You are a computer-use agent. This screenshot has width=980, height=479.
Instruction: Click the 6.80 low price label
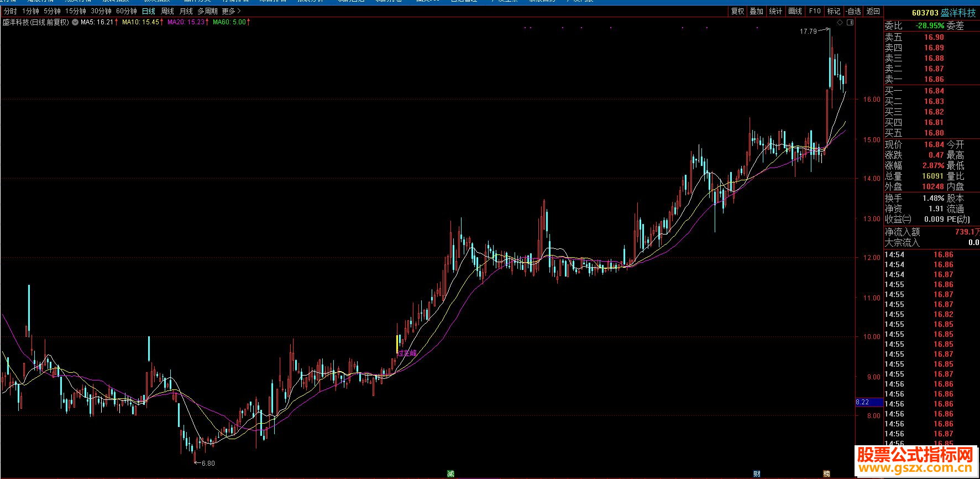coord(208,464)
